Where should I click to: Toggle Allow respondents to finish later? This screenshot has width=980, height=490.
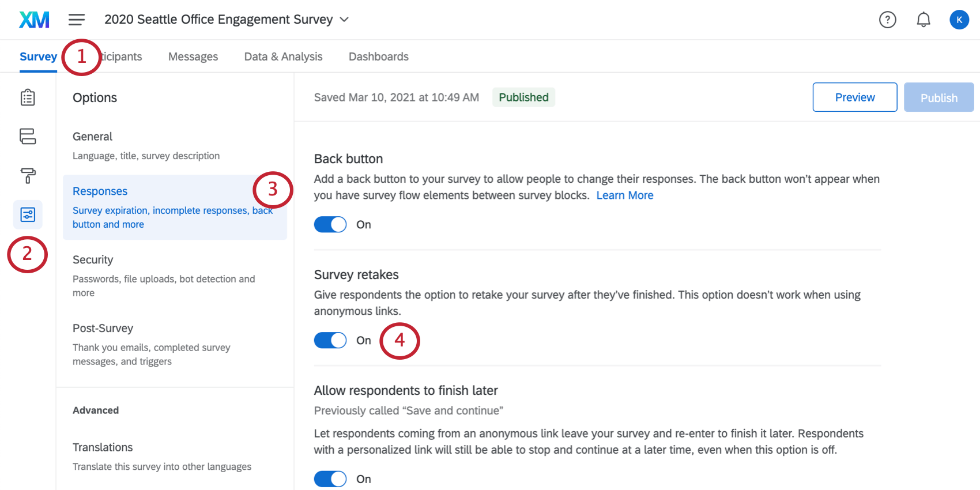[330, 478]
